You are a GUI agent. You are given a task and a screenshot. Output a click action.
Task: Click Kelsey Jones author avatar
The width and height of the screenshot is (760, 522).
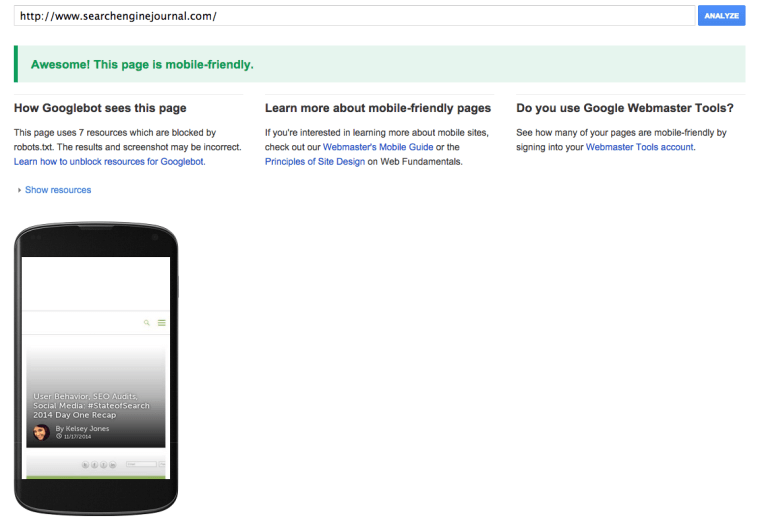[41, 432]
